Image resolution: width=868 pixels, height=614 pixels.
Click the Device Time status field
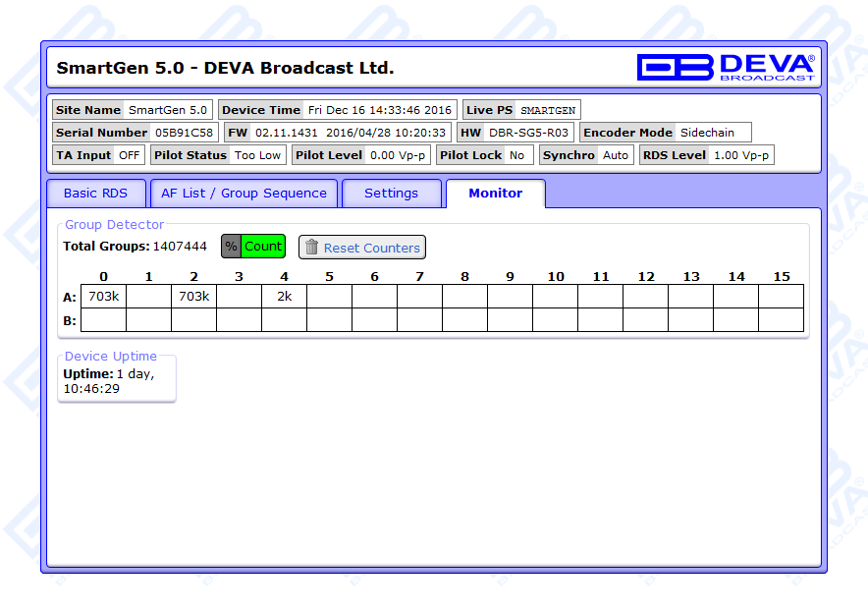379,110
